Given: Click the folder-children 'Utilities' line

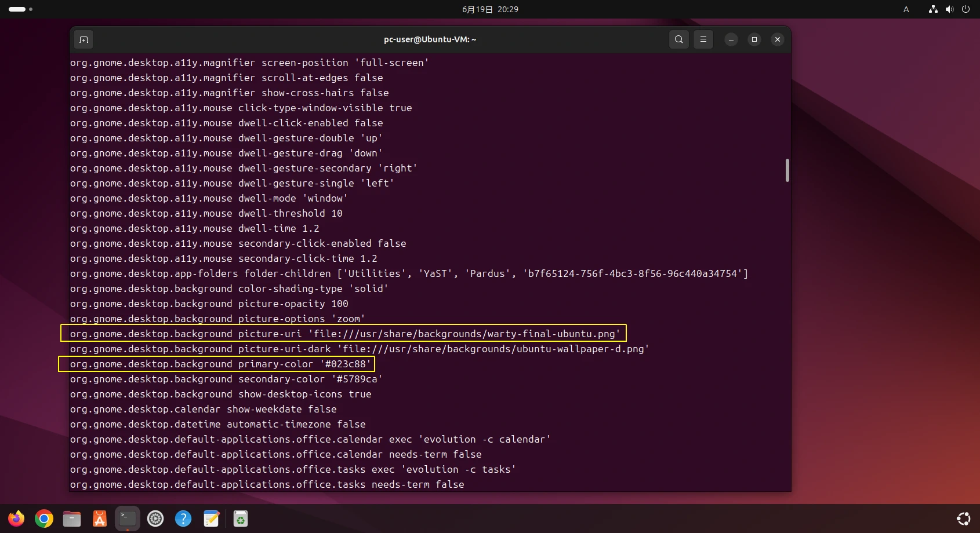Looking at the screenshot, I should 409,273.
